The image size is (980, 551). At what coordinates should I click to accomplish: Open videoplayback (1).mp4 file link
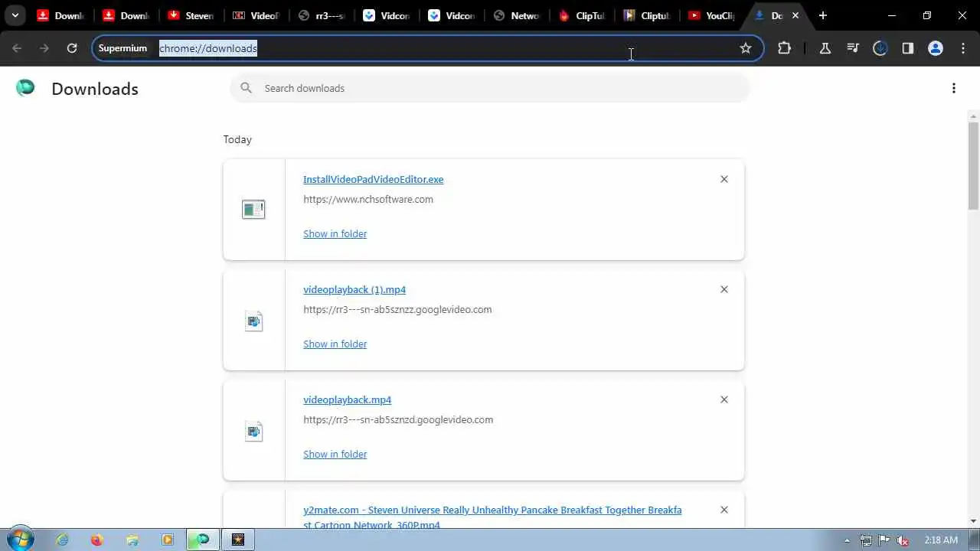click(x=354, y=289)
